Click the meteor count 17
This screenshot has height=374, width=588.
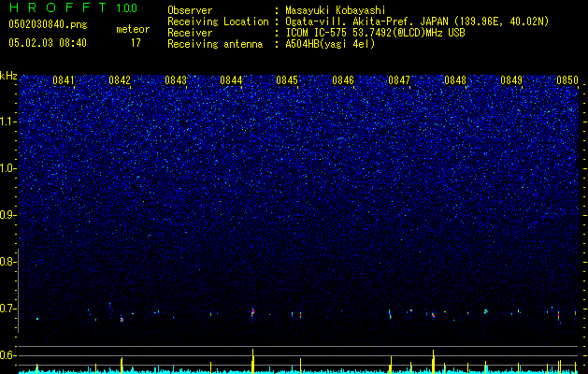(136, 43)
